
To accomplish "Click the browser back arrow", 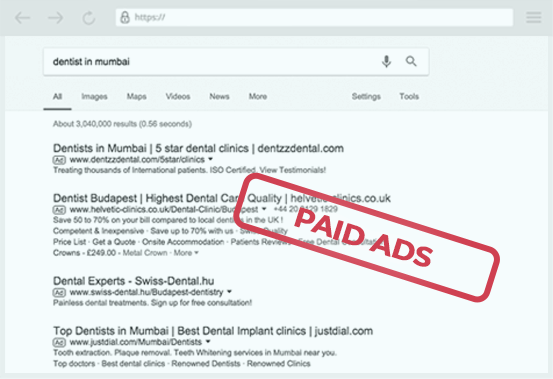I will click(x=23, y=18).
